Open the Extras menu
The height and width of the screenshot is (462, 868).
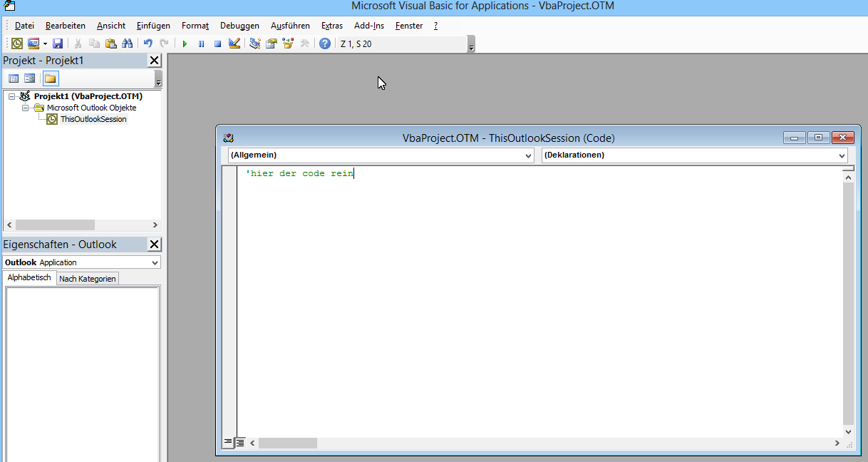332,26
